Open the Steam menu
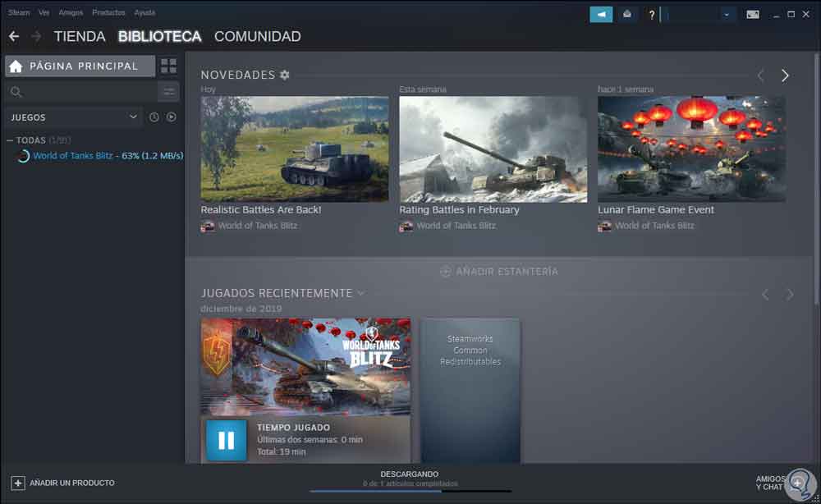This screenshot has height=504, width=821. (x=19, y=12)
